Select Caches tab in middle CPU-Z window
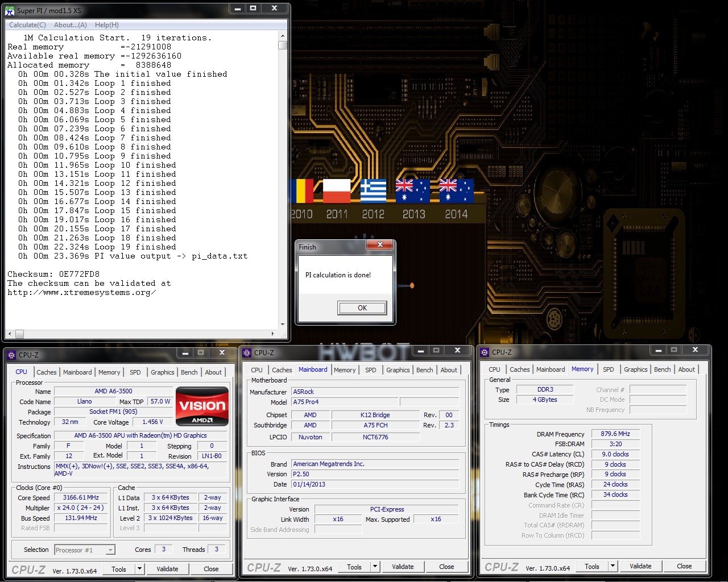Screen dimensions: 728x582 pyautogui.click(x=282, y=370)
